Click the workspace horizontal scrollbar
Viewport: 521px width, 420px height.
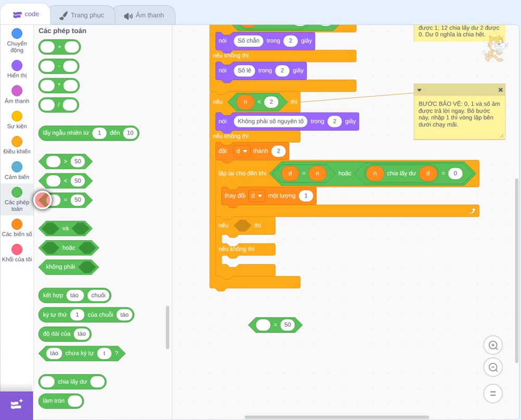tap(337, 417)
